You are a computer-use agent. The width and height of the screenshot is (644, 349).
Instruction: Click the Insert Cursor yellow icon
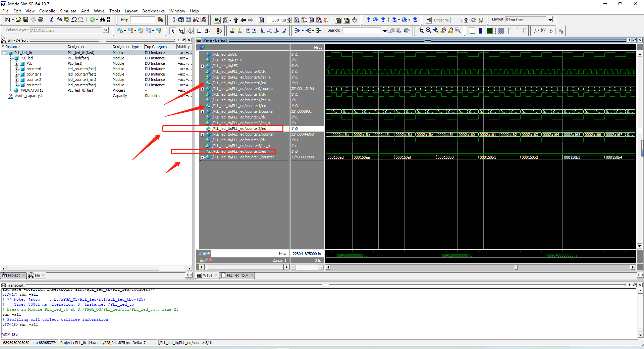click(x=232, y=31)
